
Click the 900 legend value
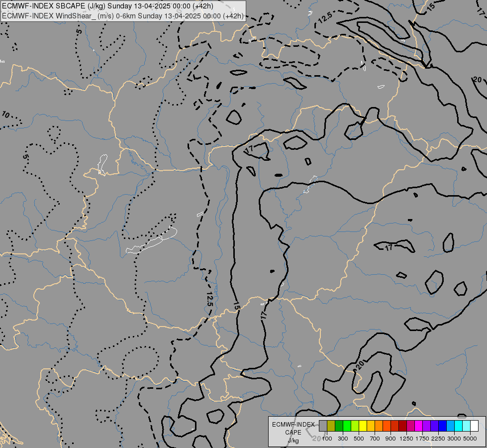click(390, 439)
